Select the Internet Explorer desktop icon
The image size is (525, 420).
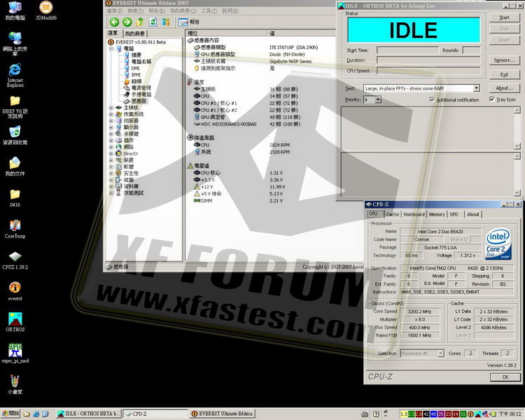(x=15, y=75)
